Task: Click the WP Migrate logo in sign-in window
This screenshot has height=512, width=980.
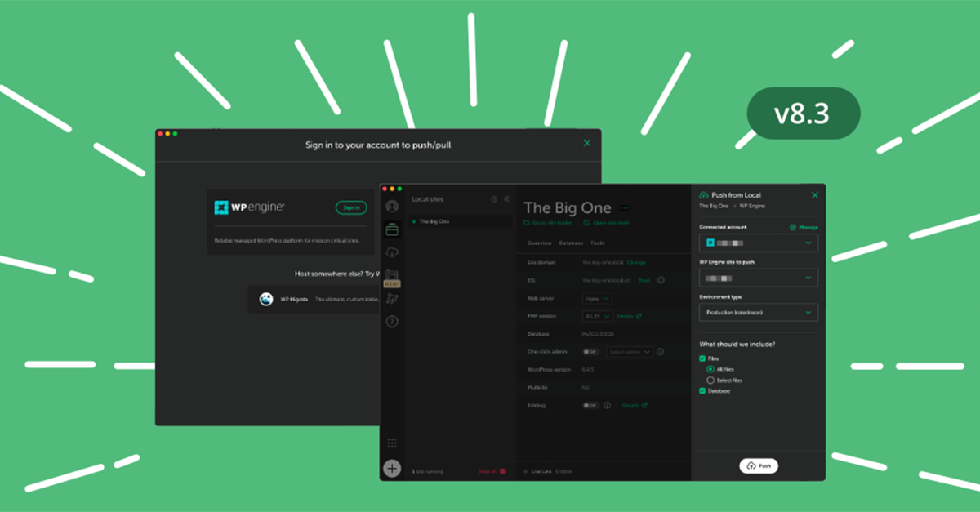Action: tap(266, 300)
